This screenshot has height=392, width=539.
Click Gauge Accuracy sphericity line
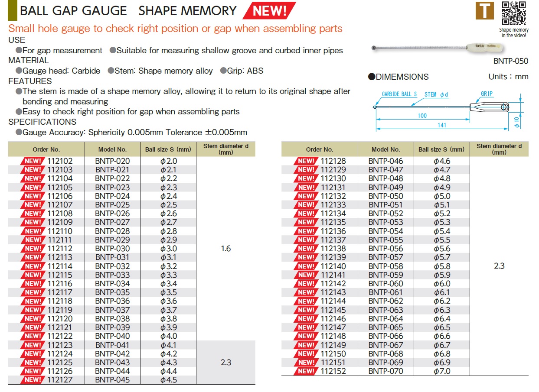point(132,132)
